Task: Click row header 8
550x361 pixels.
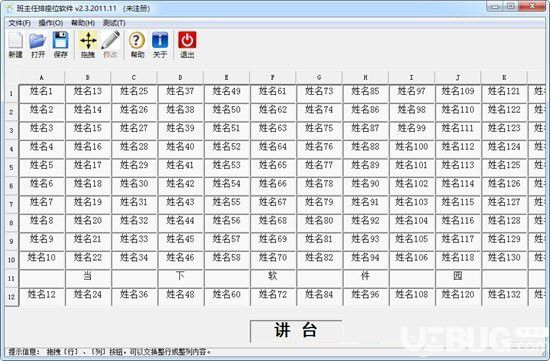Action: click(12, 223)
